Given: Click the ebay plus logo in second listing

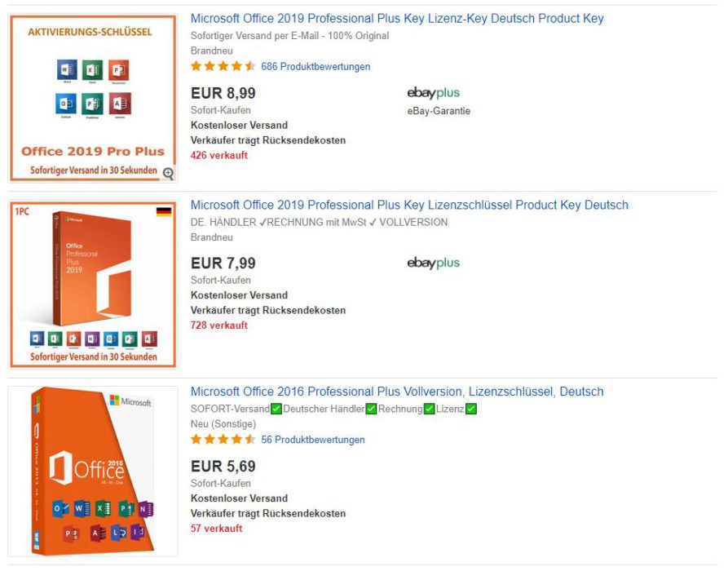Looking at the screenshot, I should (x=433, y=263).
